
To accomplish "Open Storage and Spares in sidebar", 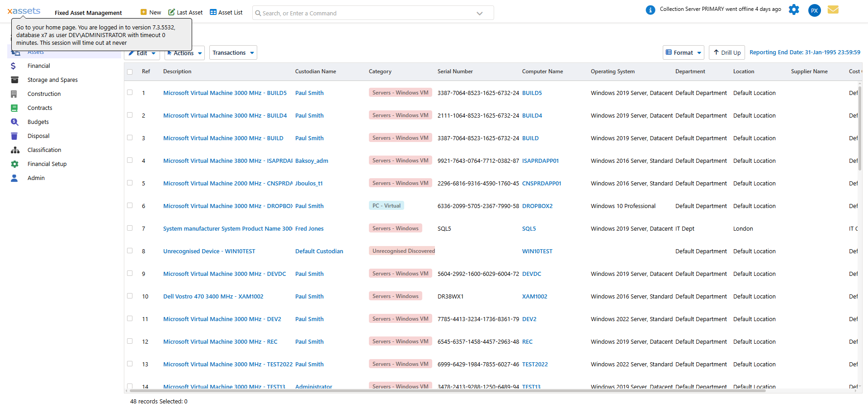I will (52, 80).
